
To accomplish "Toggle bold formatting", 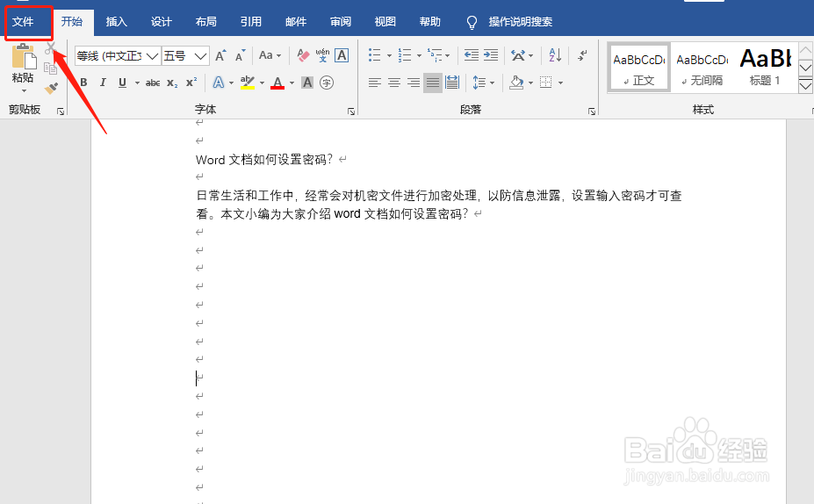I will coord(83,83).
